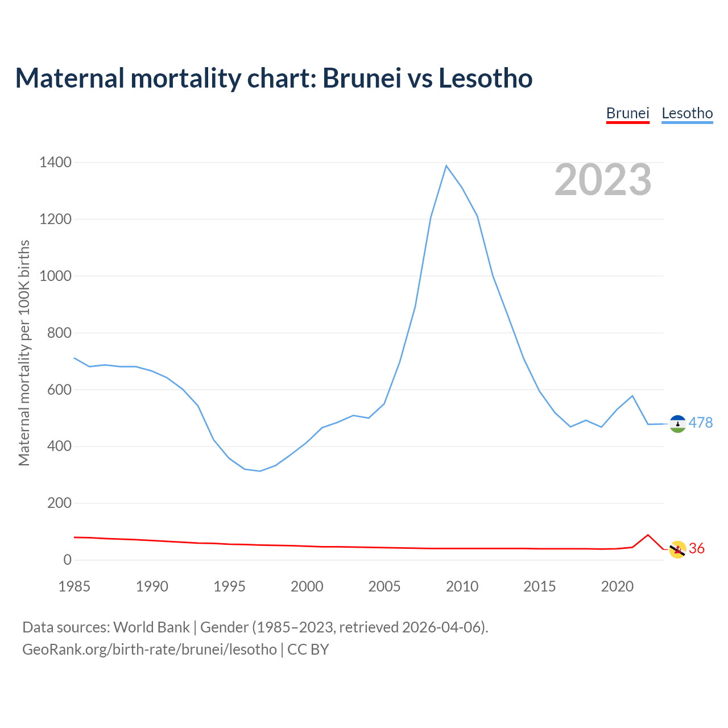Image resolution: width=728 pixels, height=728 pixels.
Task: Select the 36 end value label
Action: pos(697,548)
